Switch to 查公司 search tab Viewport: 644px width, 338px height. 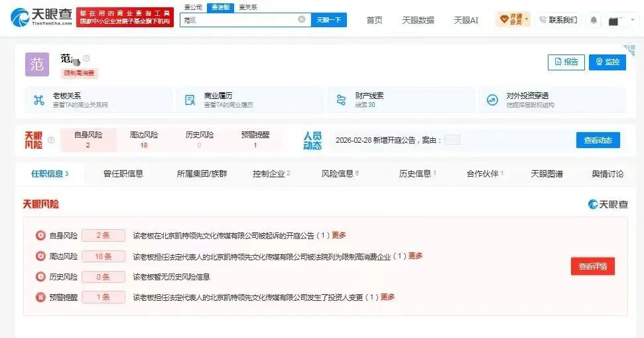point(193,7)
